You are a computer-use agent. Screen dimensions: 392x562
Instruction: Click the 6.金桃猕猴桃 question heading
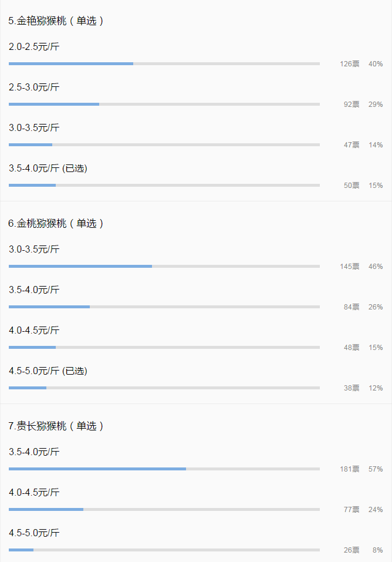coord(56,223)
